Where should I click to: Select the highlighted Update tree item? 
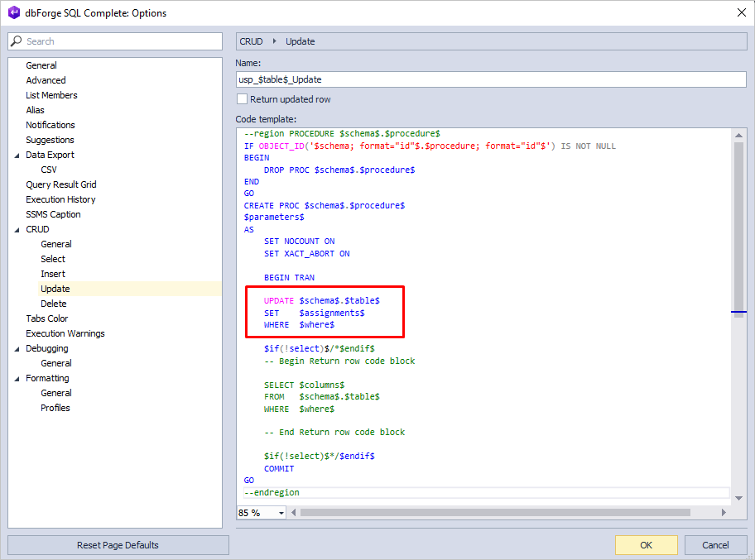[x=55, y=290]
